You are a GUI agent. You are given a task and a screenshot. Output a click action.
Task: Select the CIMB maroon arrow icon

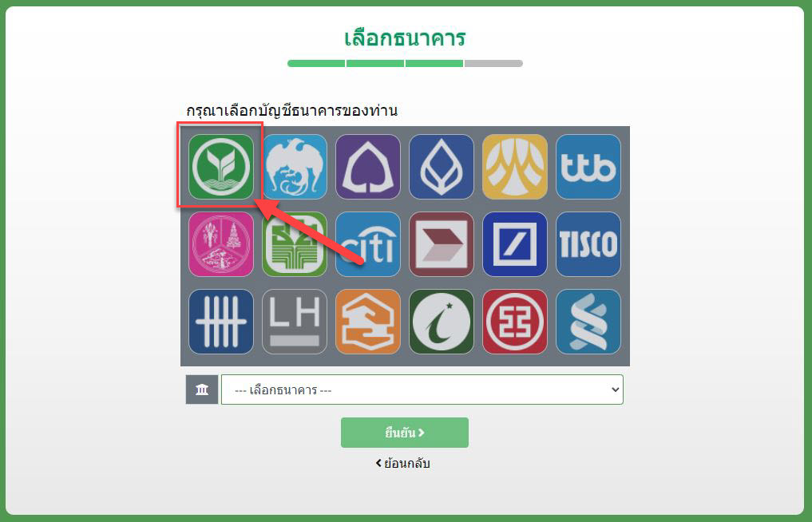(442, 244)
